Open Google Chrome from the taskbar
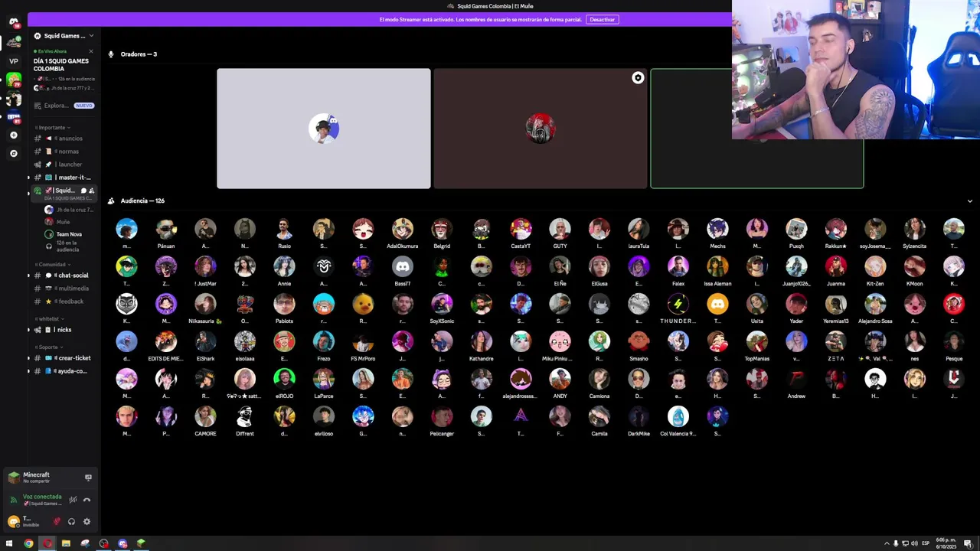Image resolution: width=980 pixels, height=551 pixels. (28, 543)
